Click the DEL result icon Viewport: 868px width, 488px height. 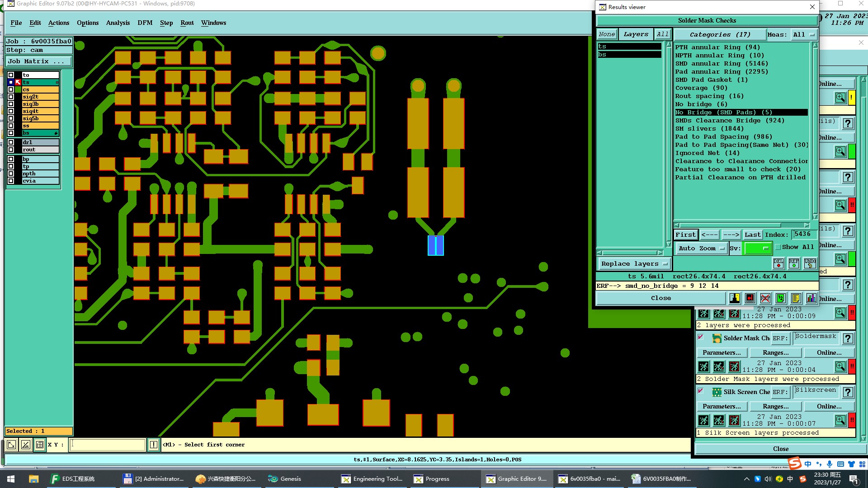pos(778,263)
